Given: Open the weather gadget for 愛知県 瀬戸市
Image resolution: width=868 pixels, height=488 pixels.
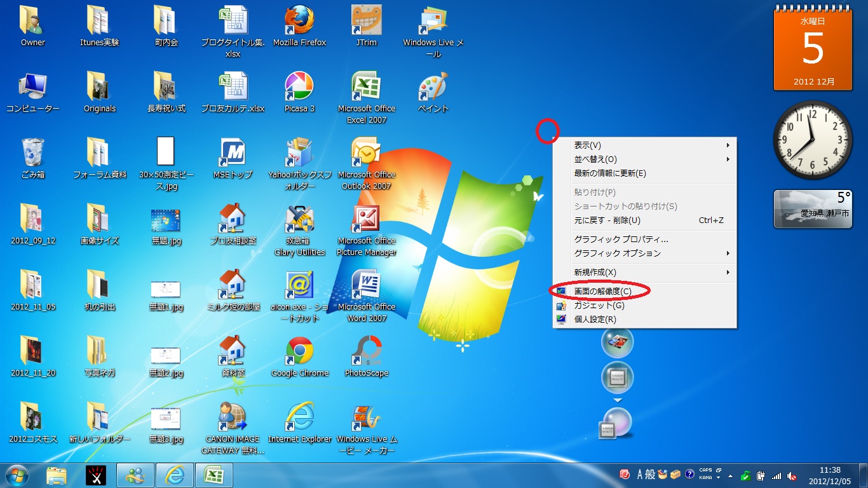Looking at the screenshot, I should (813, 208).
